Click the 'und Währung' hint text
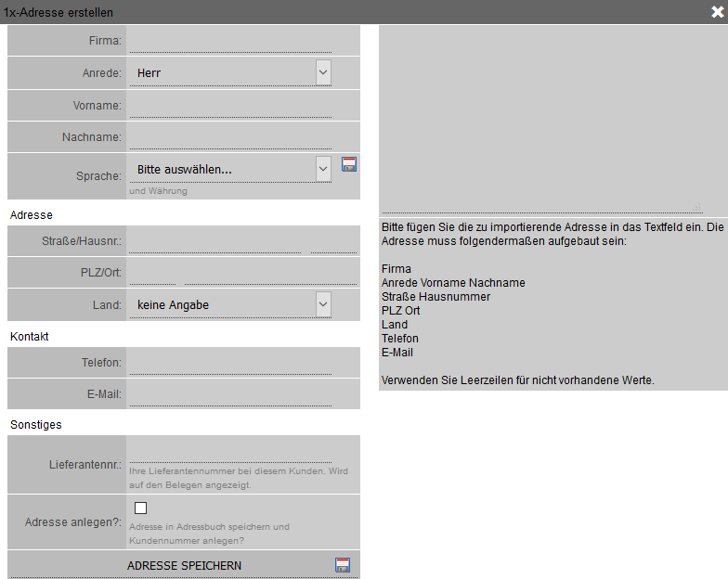 coord(158,191)
